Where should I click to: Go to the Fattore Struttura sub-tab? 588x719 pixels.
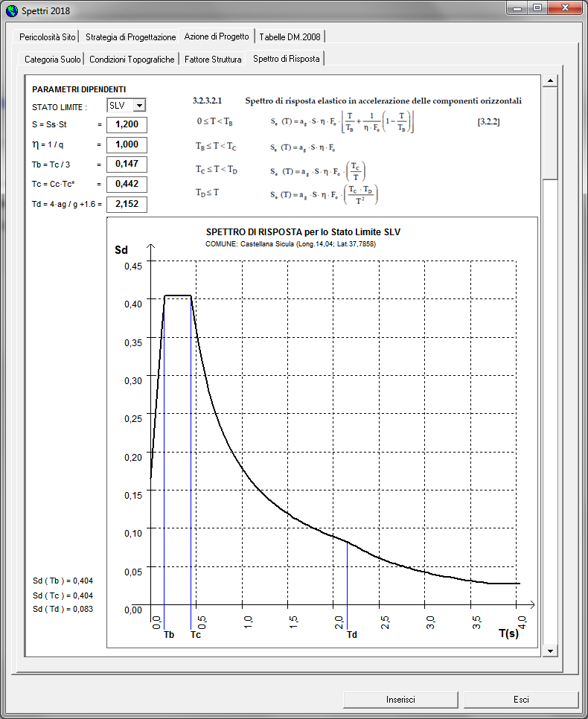tap(213, 59)
